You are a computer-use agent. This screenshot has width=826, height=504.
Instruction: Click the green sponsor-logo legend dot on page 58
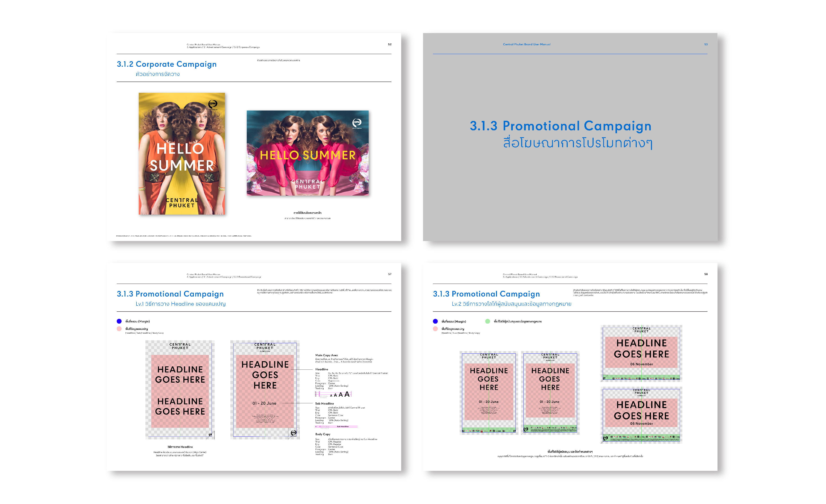click(x=487, y=321)
